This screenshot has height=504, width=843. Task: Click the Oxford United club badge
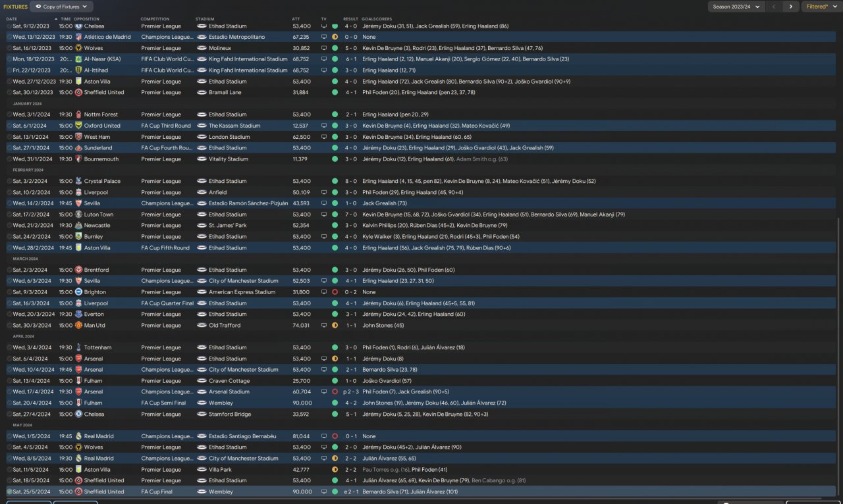(x=79, y=126)
